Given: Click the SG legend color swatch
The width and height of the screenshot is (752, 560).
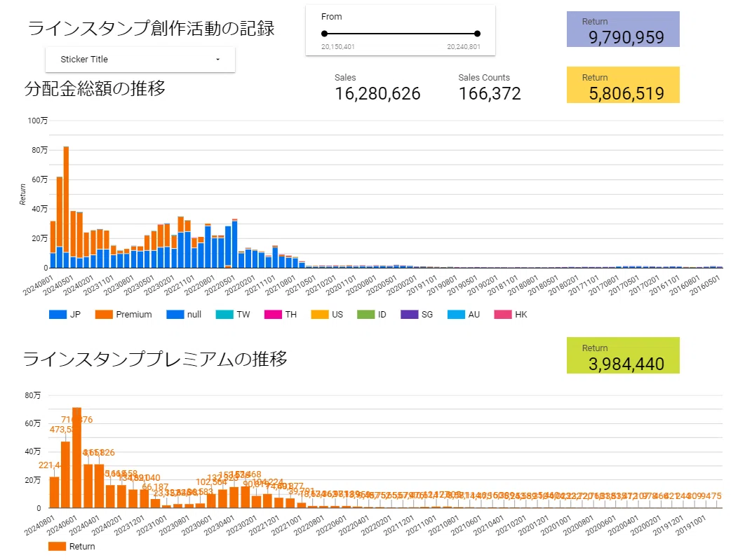Looking at the screenshot, I should tap(409, 314).
